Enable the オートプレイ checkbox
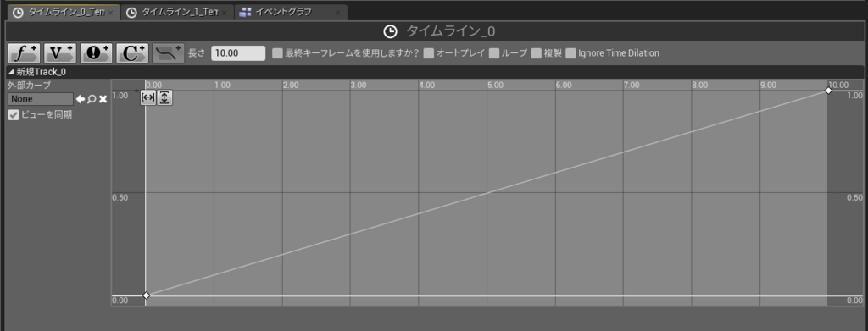Viewport: 868px width, 331px height. [x=428, y=53]
